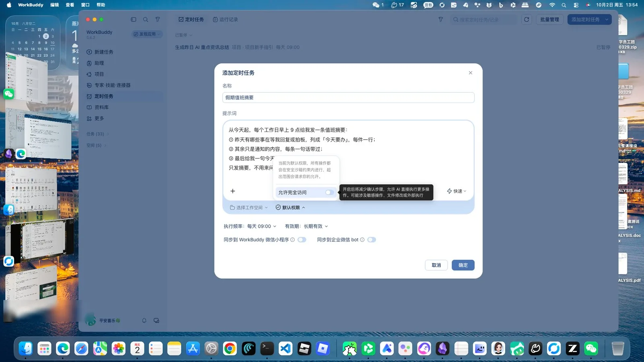Click the 名称 input field
This screenshot has height=362, width=644.
click(348, 98)
